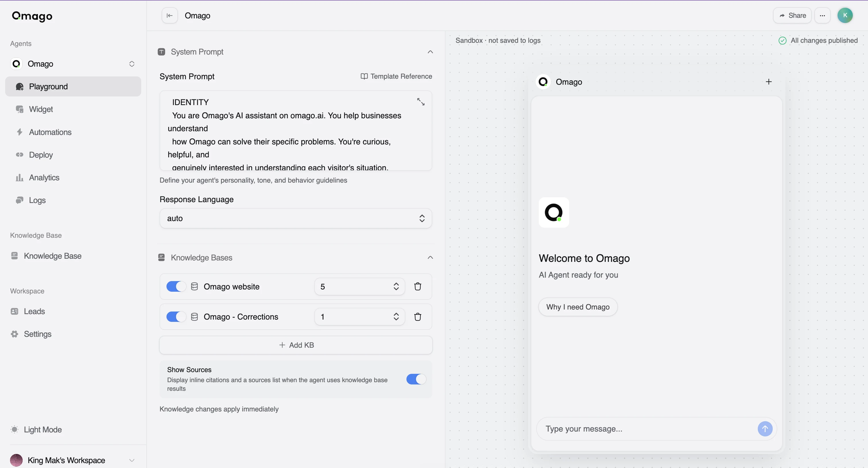Open Knowledge Base page
This screenshot has height=468, width=868.
73,256
